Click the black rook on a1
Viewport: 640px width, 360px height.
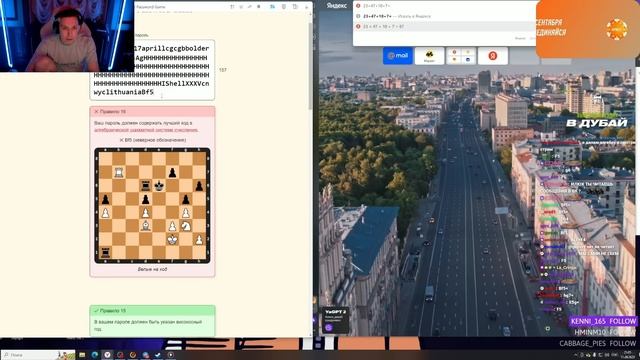[105, 253]
